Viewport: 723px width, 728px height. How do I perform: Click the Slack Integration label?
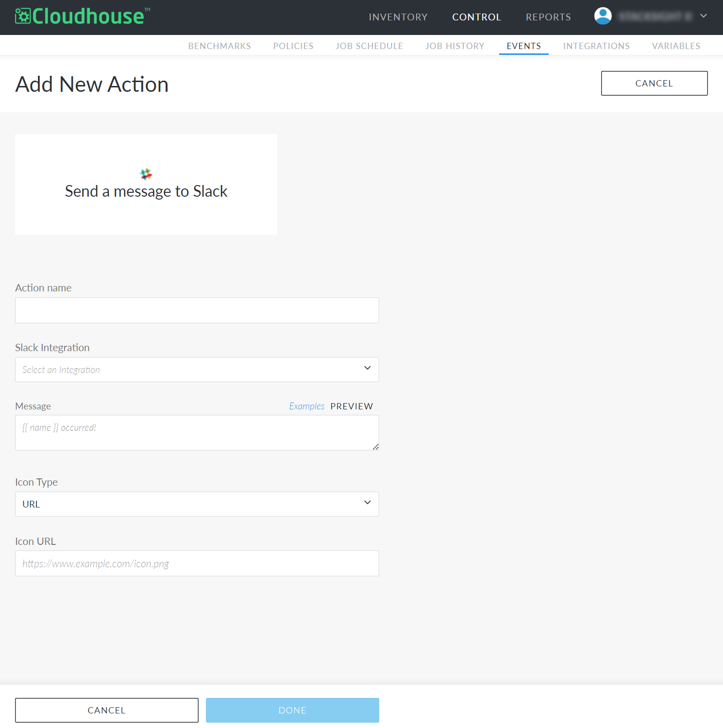[52, 347]
